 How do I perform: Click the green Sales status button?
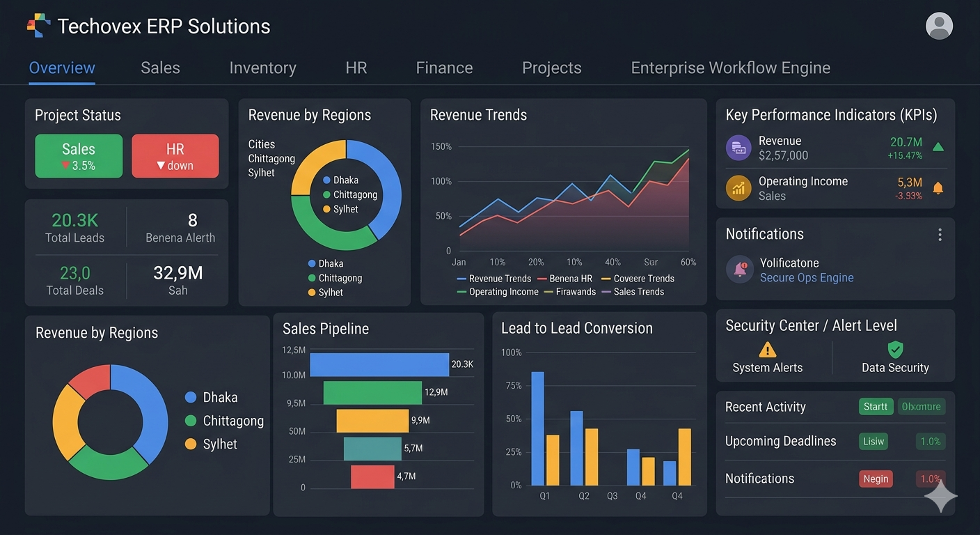(x=79, y=156)
